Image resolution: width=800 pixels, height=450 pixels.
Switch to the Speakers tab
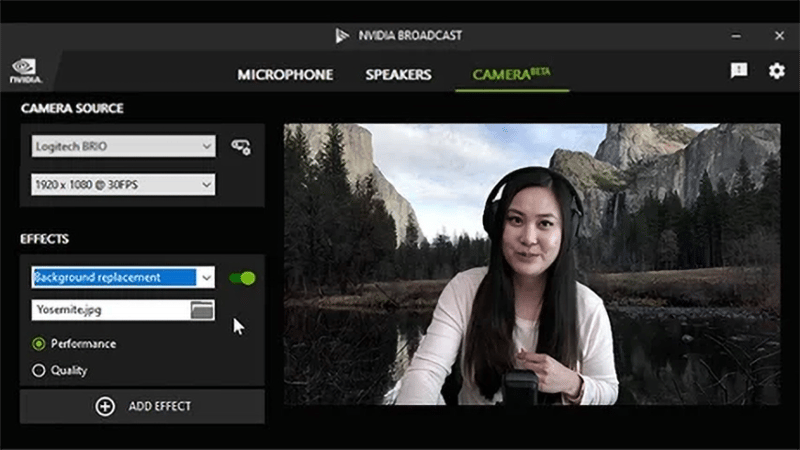click(398, 75)
